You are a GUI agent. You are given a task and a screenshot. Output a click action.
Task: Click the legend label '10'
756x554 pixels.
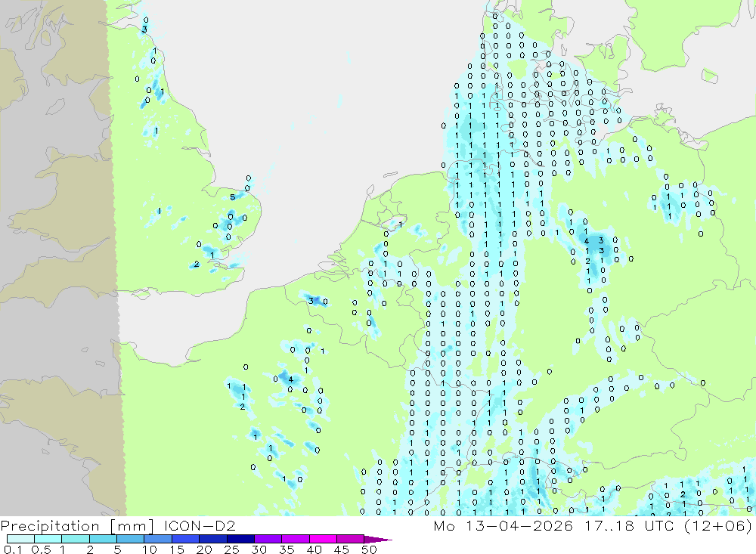[150, 549]
